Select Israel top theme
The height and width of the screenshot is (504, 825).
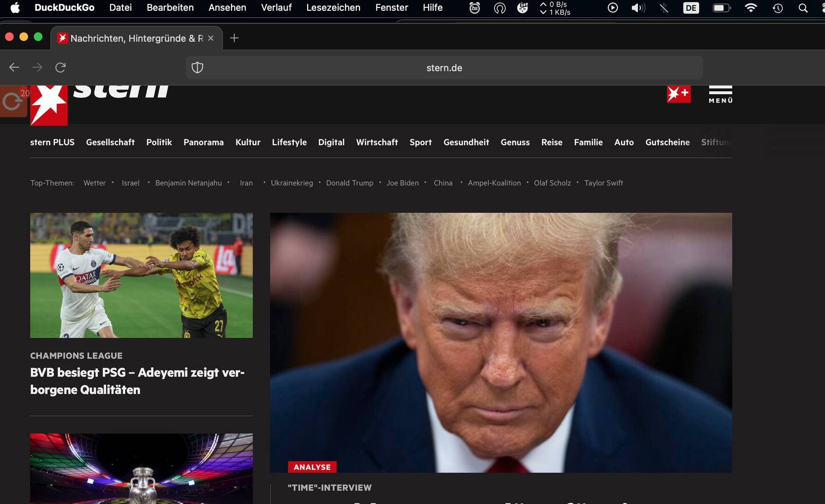pos(131,183)
